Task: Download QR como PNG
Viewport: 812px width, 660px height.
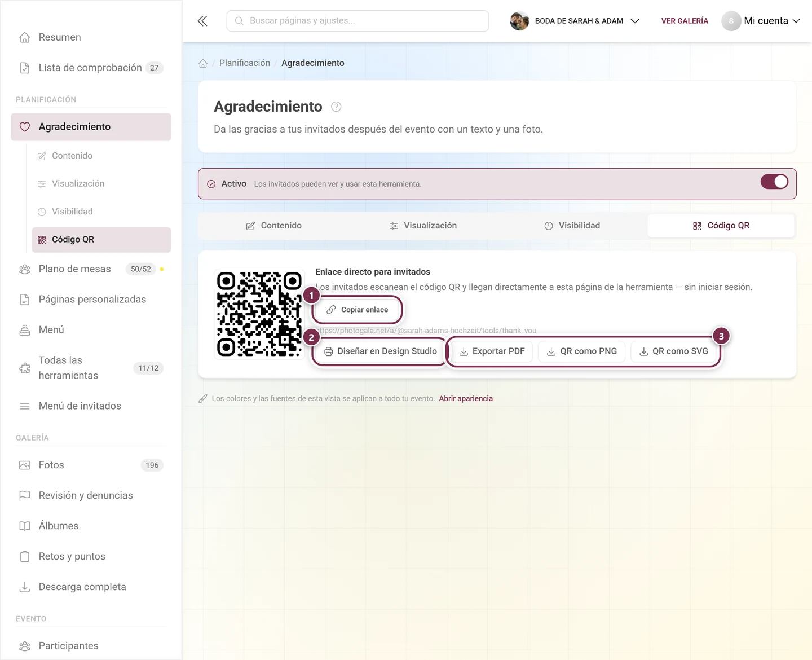Action: click(582, 351)
